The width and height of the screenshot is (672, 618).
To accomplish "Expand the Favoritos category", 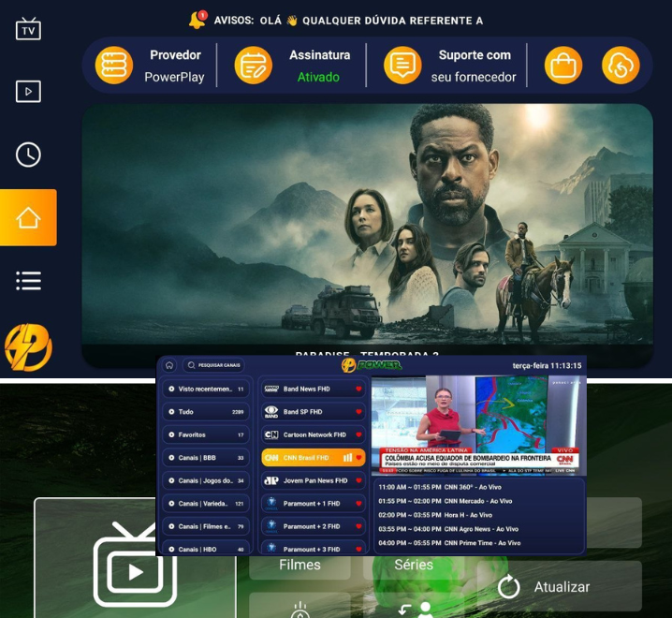I will (x=206, y=434).
